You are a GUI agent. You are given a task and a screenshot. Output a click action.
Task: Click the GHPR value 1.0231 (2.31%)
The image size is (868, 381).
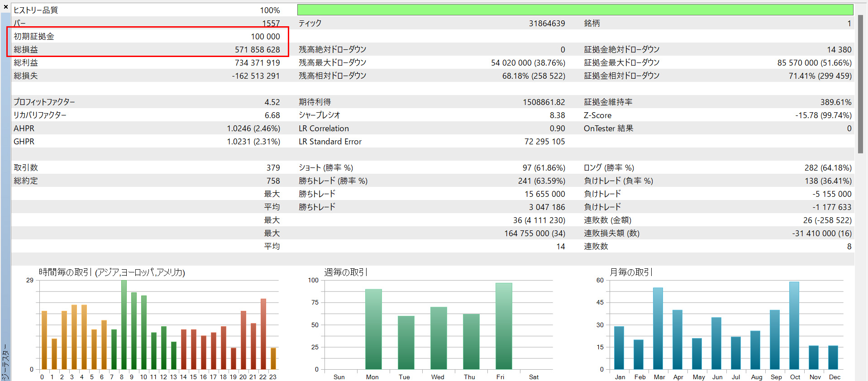click(x=253, y=141)
